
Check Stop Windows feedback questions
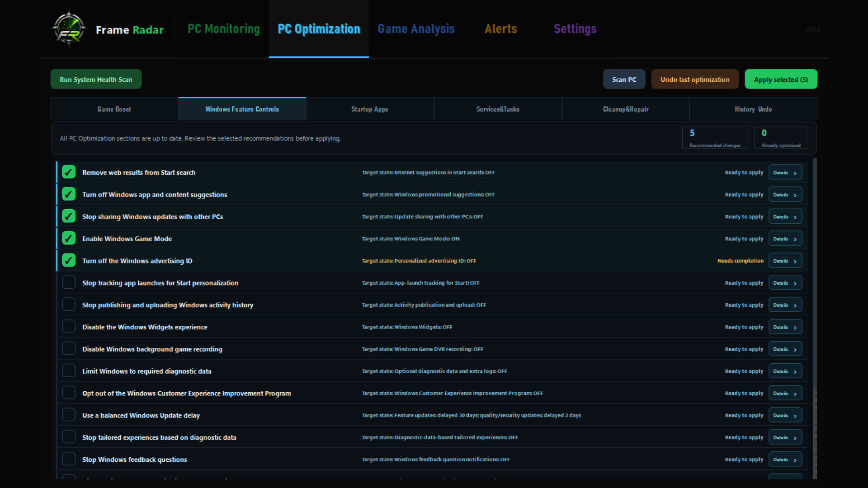click(69, 459)
